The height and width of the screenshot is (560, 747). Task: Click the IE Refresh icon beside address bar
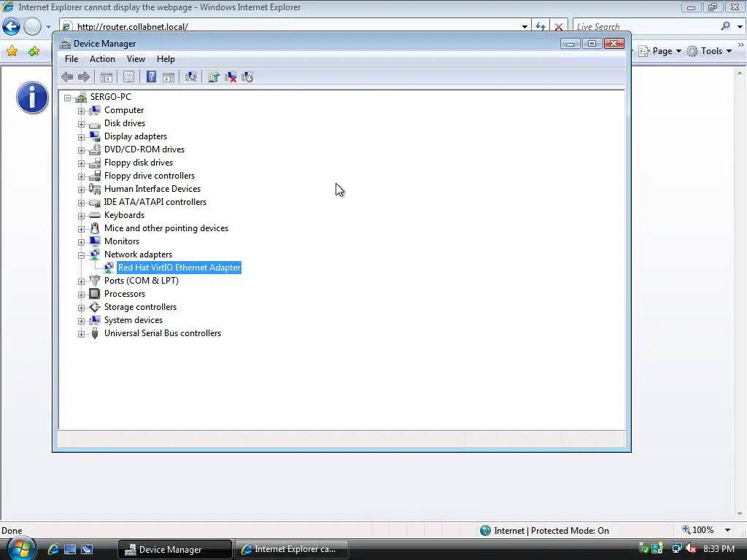541,27
